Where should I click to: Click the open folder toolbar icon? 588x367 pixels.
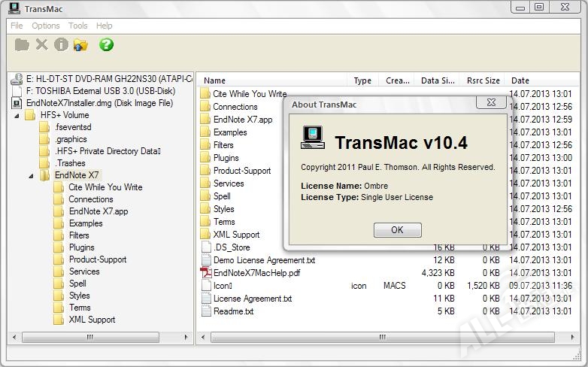tap(22, 45)
